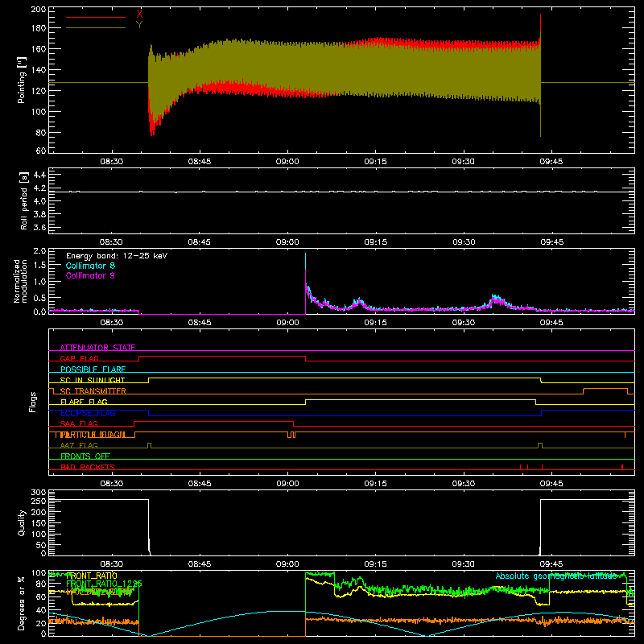The height and width of the screenshot is (644, 644).
Task: Click the 250 tick on Quality axis
Action: [39, 501]
